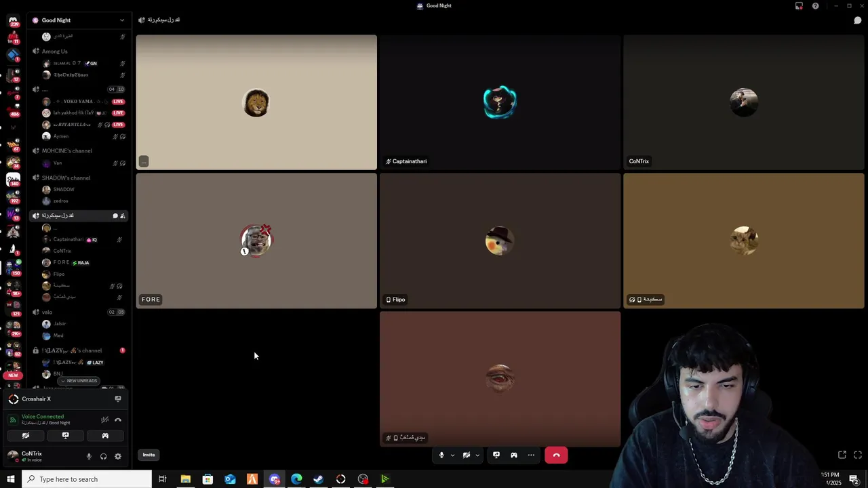Focus the FORE video tile

point(256,241)
